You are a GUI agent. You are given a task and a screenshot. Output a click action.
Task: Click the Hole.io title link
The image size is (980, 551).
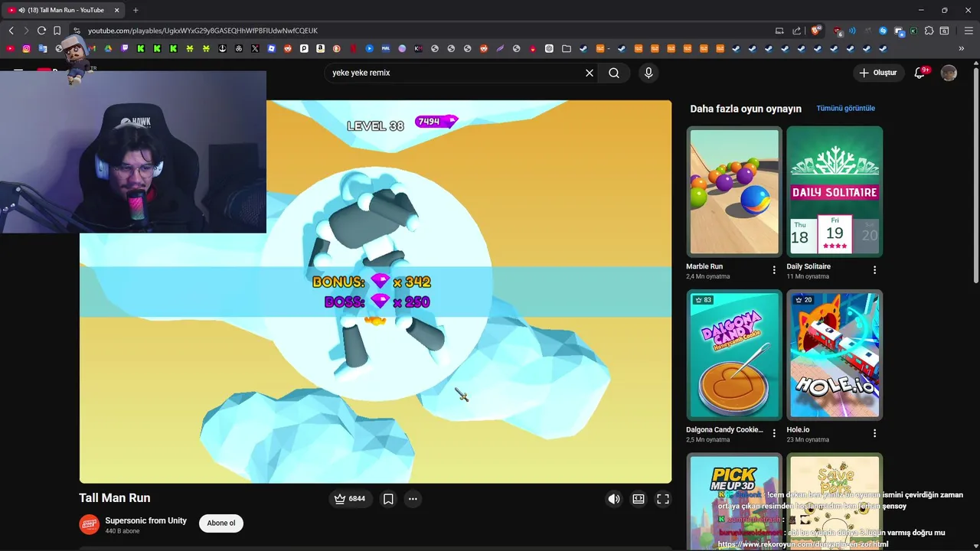point(798,429)
